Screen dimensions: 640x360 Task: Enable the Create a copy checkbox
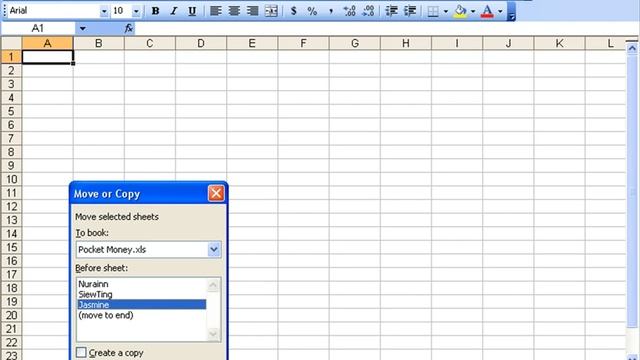pos(81,352)
